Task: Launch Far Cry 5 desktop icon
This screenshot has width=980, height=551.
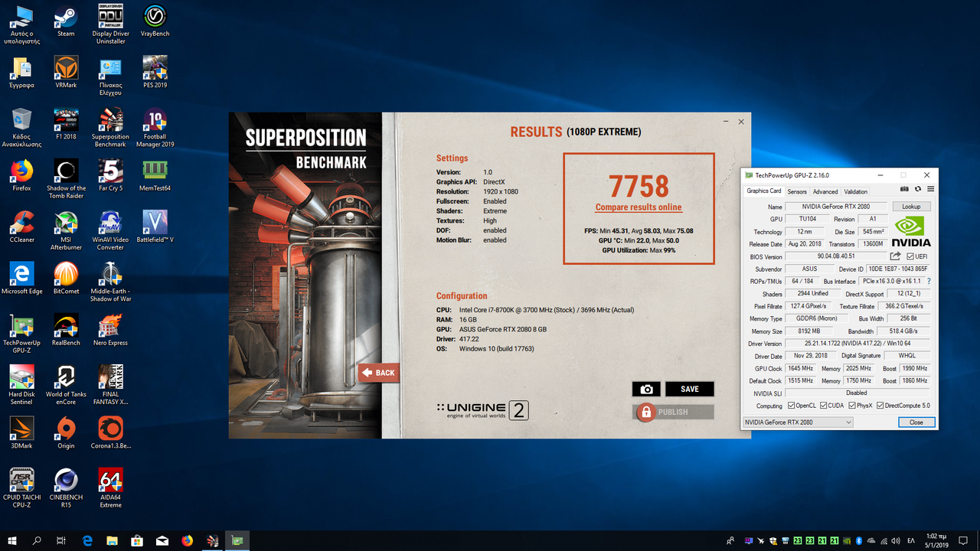Action: click(110, 175)
